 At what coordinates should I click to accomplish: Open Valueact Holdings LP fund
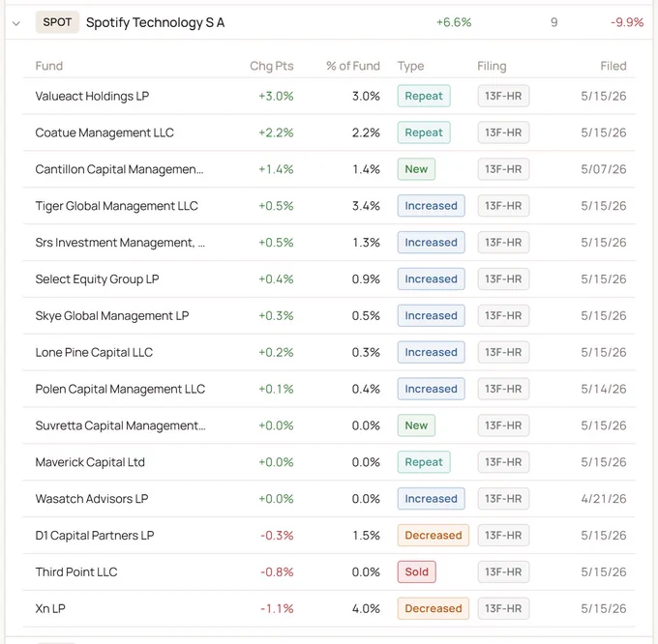point(92,96)
